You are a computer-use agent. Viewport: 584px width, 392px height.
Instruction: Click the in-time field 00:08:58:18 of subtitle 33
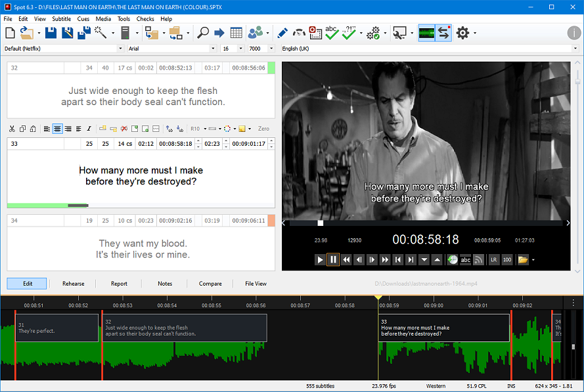pyautogui.click(x=176, y=144)
